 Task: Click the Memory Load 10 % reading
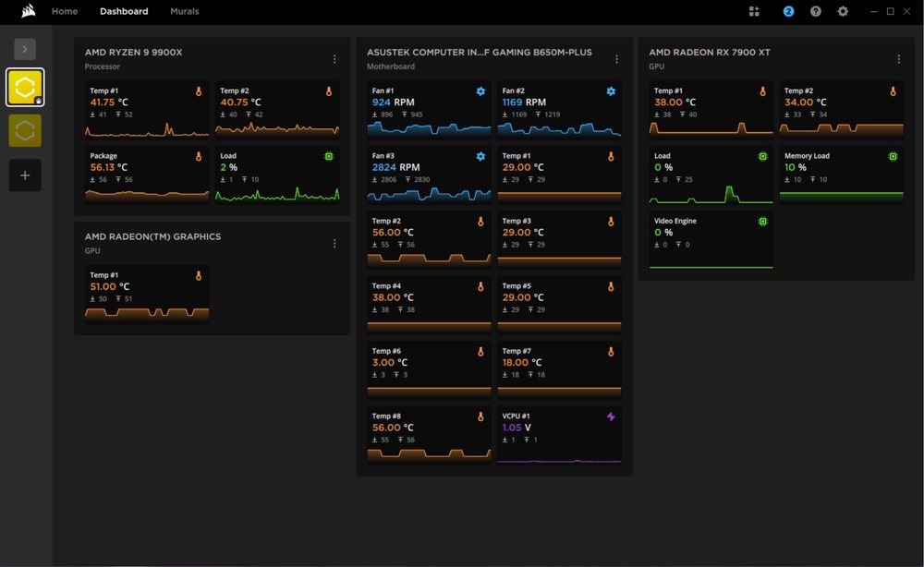tap(796, 167)
